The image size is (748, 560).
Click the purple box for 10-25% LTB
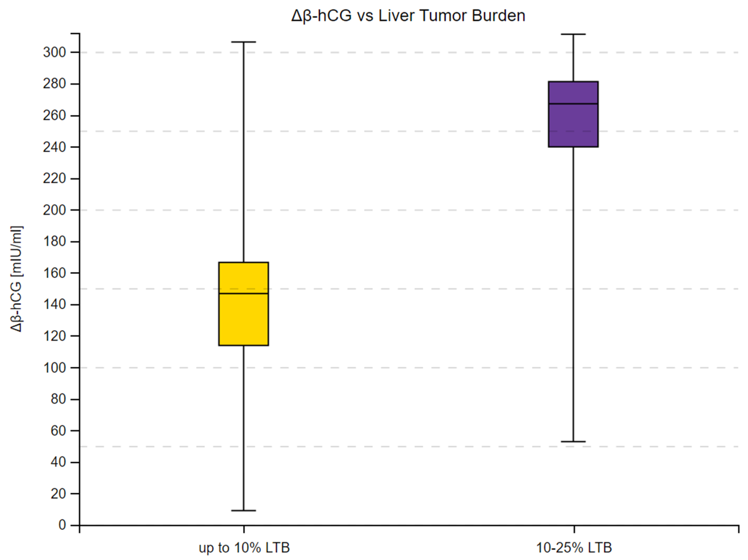click(x=573, y=125)
